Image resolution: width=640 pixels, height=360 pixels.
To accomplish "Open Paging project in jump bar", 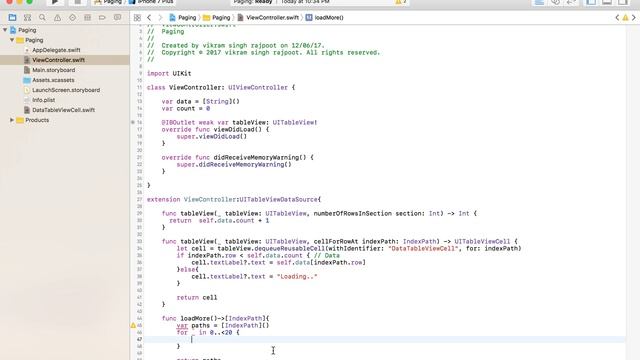I will point(183,18).
